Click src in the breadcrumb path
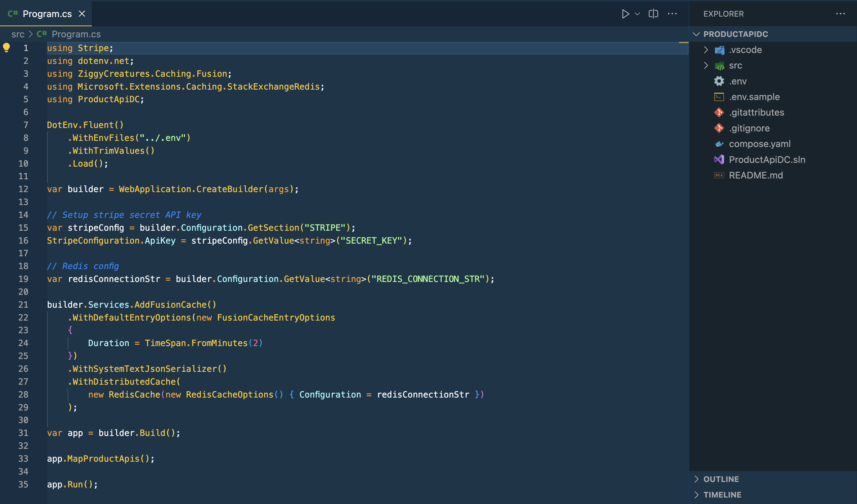 pos(18,34)
